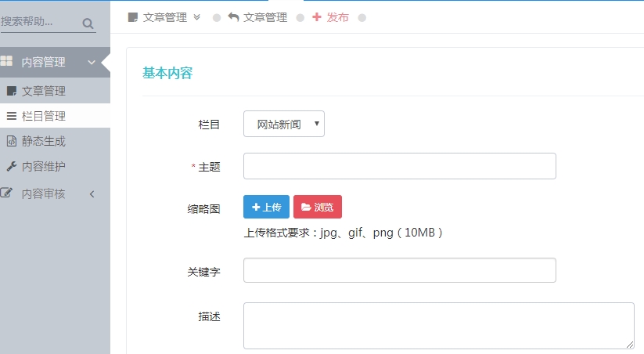The image size is (644, 354).
Task: Click the 文章管理 sidebar note icon
Action: point(11,91)
